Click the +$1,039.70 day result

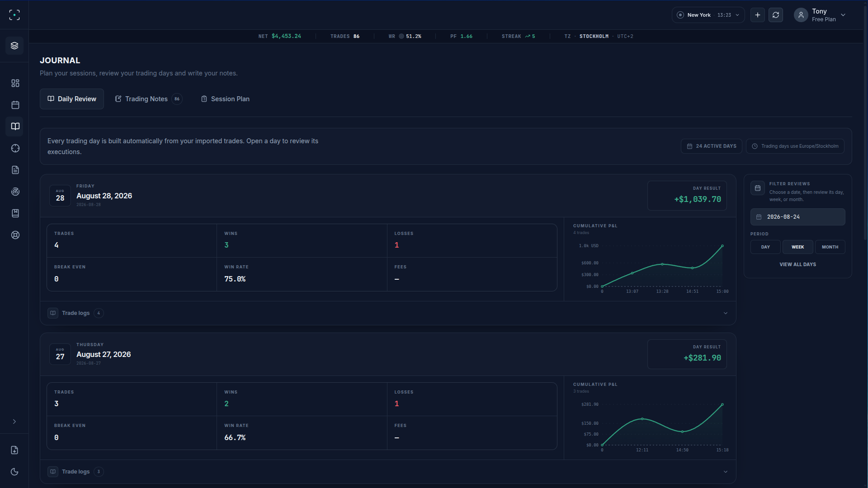point(698,199)
